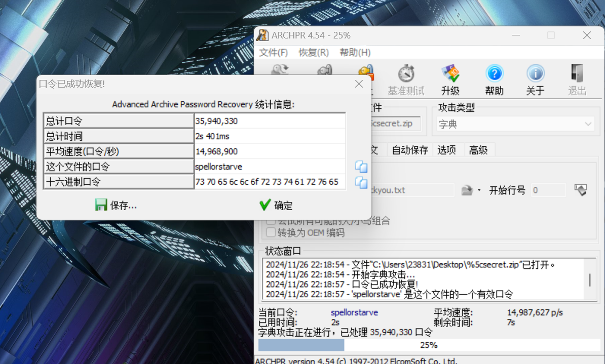The width and height of the screenshot is (605, 364).
Task: Click the 攻击类型 group label
Action: [456, 108]
